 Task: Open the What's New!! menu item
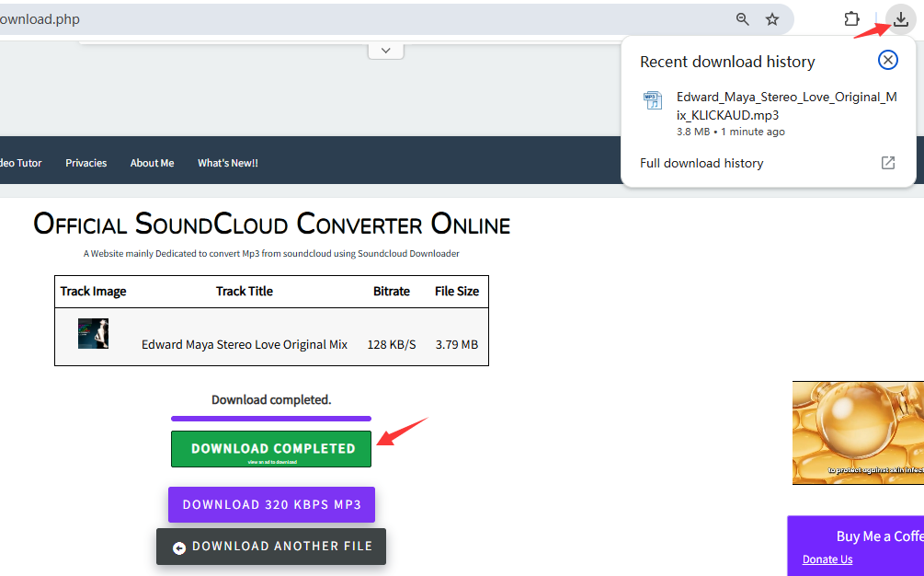(228, 163)
